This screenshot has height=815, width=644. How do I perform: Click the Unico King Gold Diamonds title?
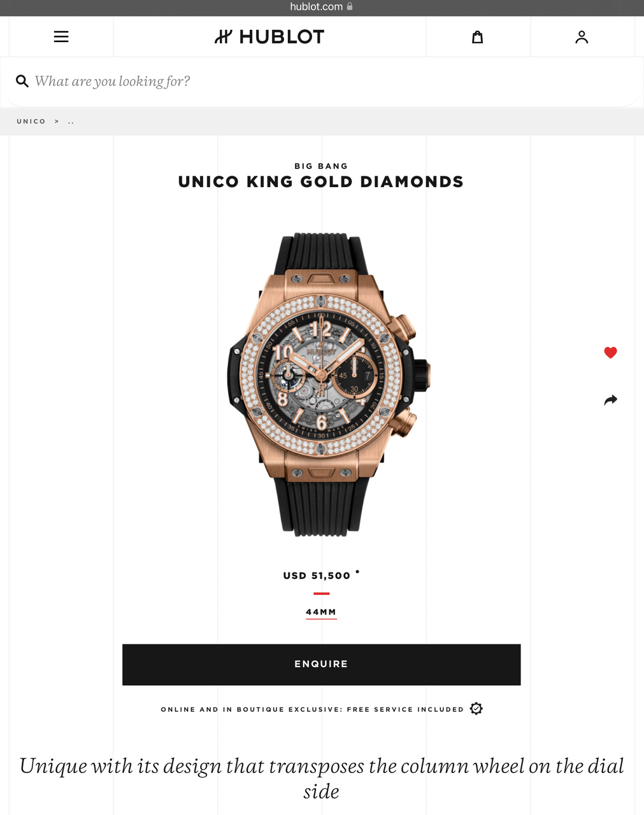321,182
